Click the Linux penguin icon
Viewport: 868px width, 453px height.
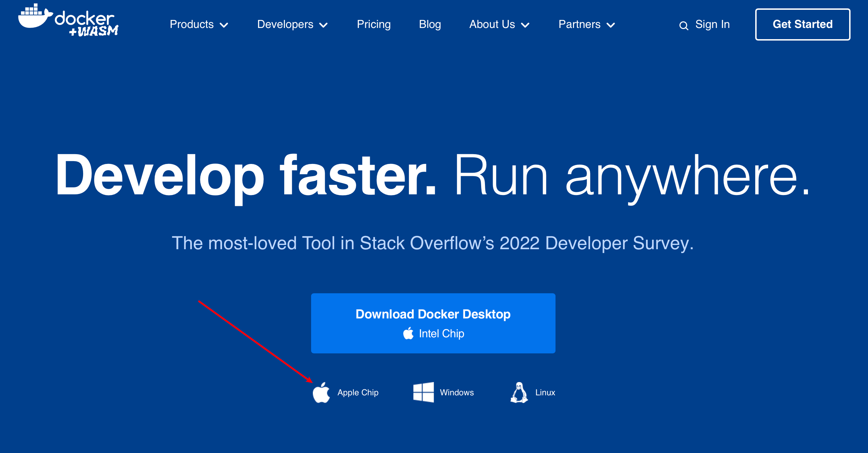519,393
